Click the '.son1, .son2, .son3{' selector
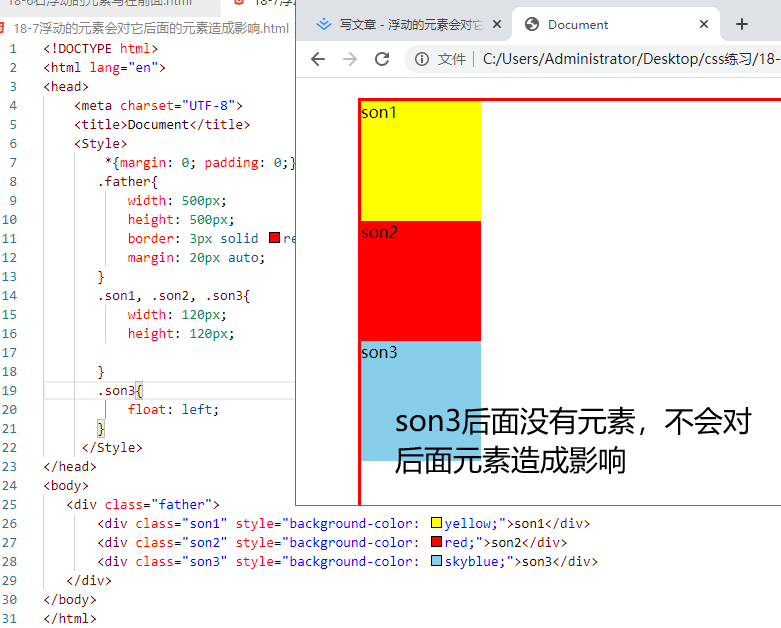 (173, 296)
